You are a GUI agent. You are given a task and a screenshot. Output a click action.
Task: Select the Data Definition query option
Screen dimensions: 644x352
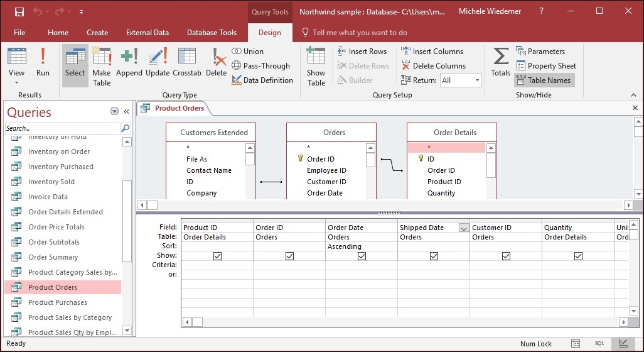point(262,80)
